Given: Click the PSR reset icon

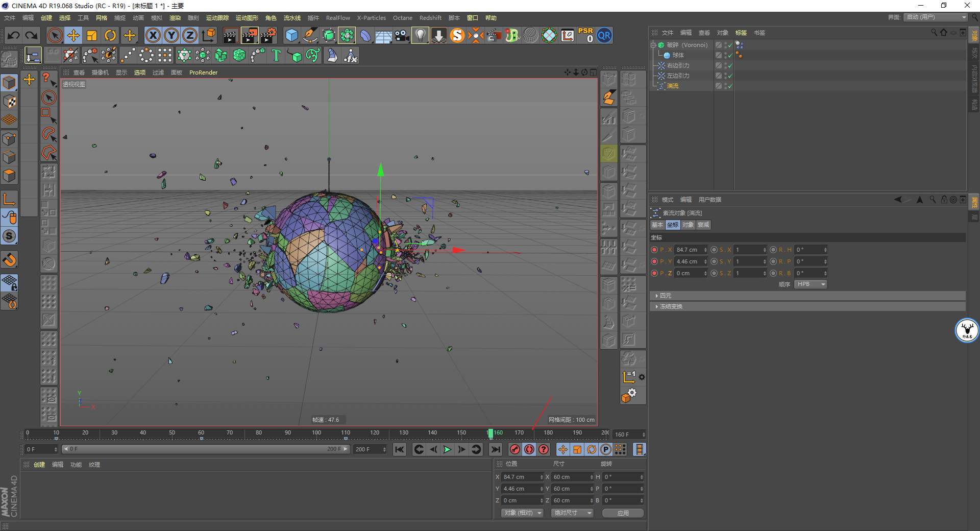Looking at the screenshot, I should pos(585,35).
